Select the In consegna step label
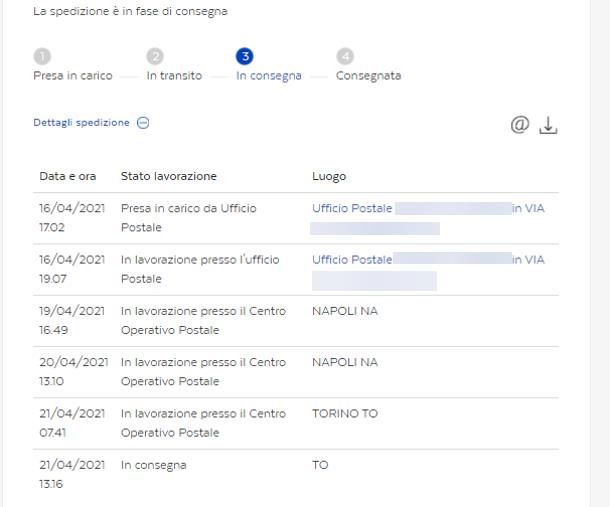This screenshot has height=507, width=610. coord(269,76)
